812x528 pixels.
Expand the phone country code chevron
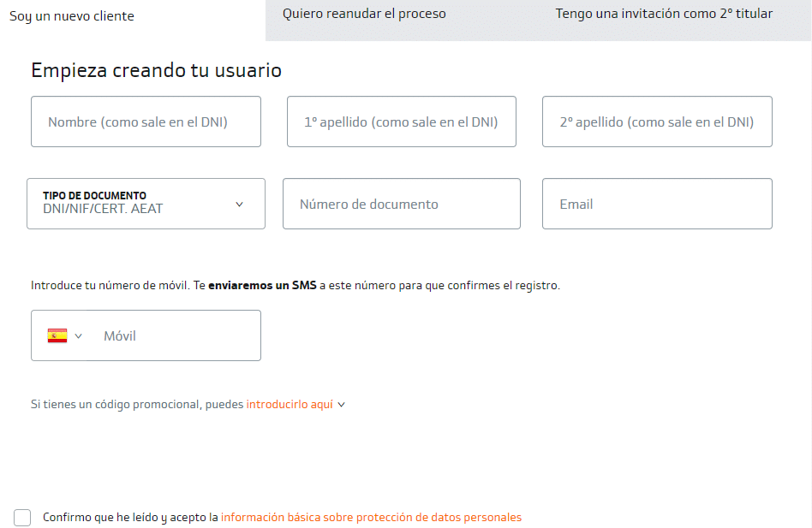[79, 336]
